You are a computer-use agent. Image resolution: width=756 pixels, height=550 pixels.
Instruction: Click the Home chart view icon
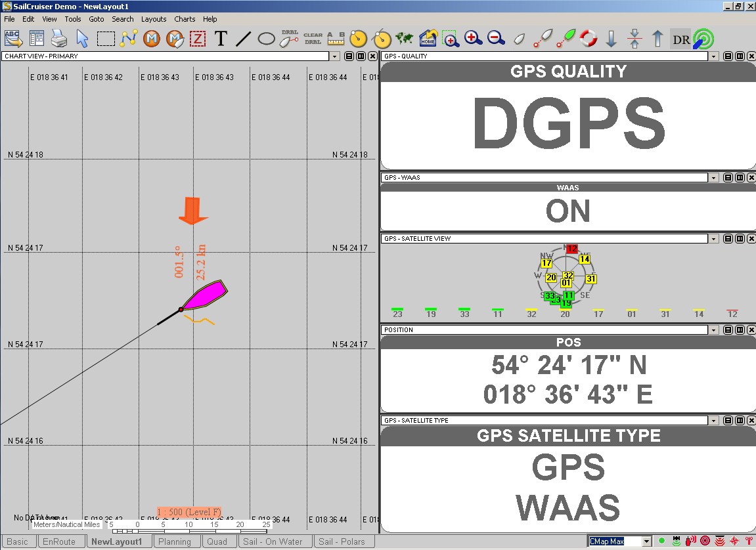pyautogui.click(x=428, y=39)
